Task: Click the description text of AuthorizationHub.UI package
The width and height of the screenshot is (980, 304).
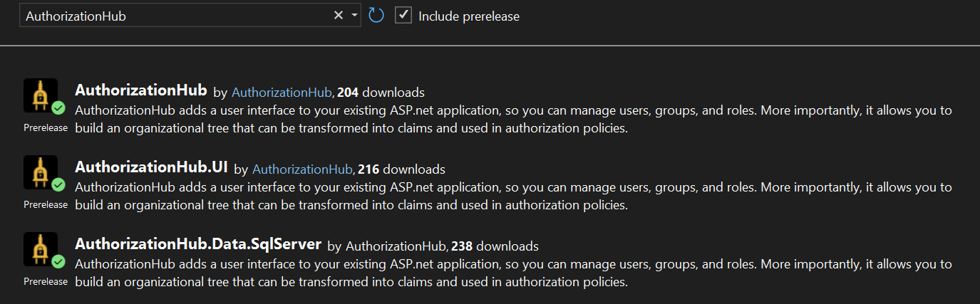Action: (x=513, y=196)
